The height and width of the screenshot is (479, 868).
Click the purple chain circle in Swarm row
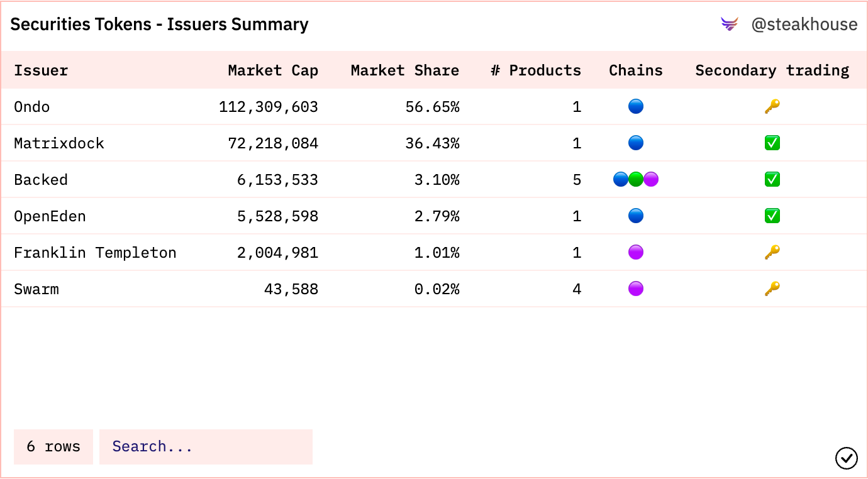coord(636,289)
